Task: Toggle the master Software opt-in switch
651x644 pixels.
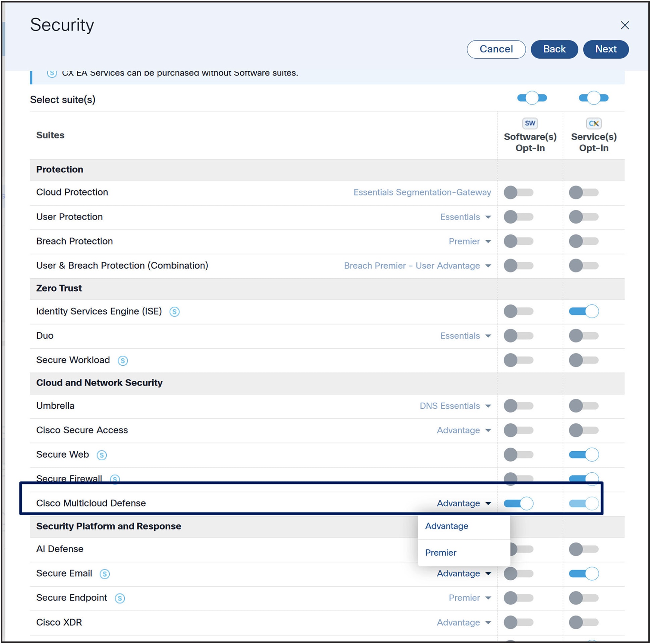Action: 532,98
